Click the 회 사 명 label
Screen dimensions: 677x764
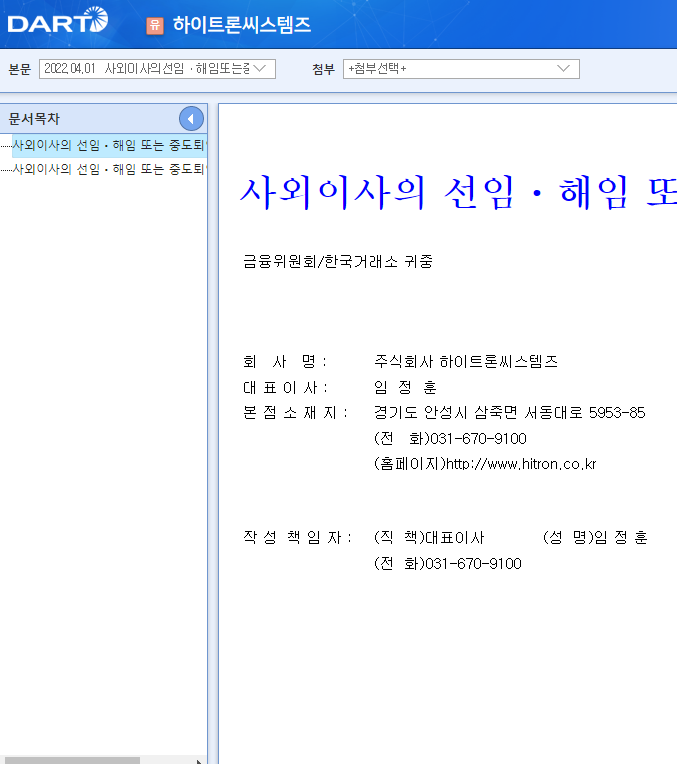click(x=285, y=362)
